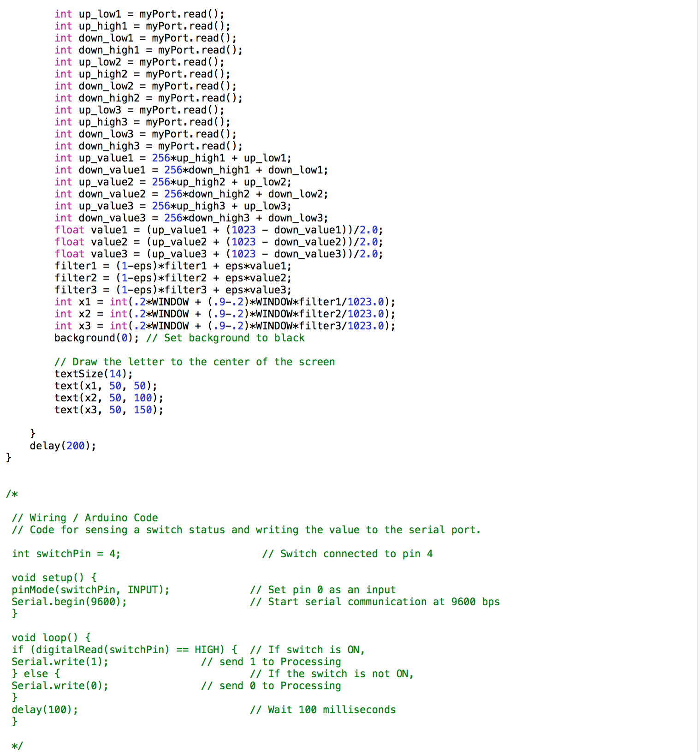Click the line starting 'int down_value2 = 256*down_high2'

pos(191,194)
